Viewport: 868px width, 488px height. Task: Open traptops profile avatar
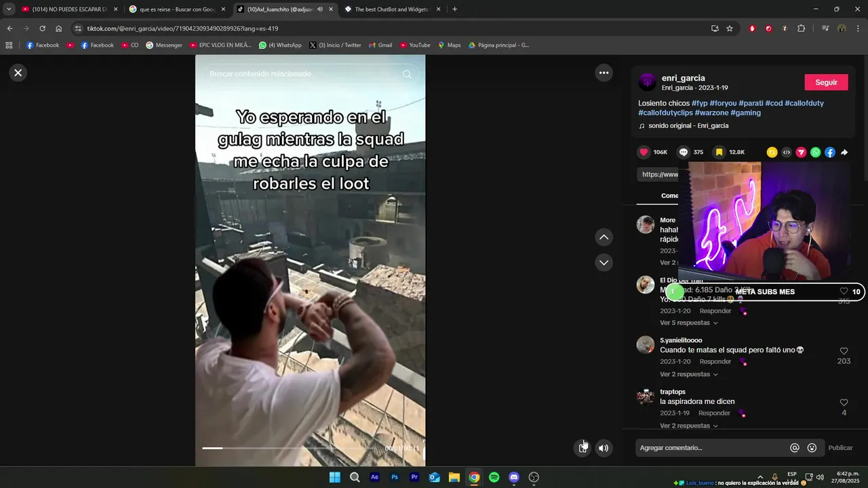click(x=646, y=396)
